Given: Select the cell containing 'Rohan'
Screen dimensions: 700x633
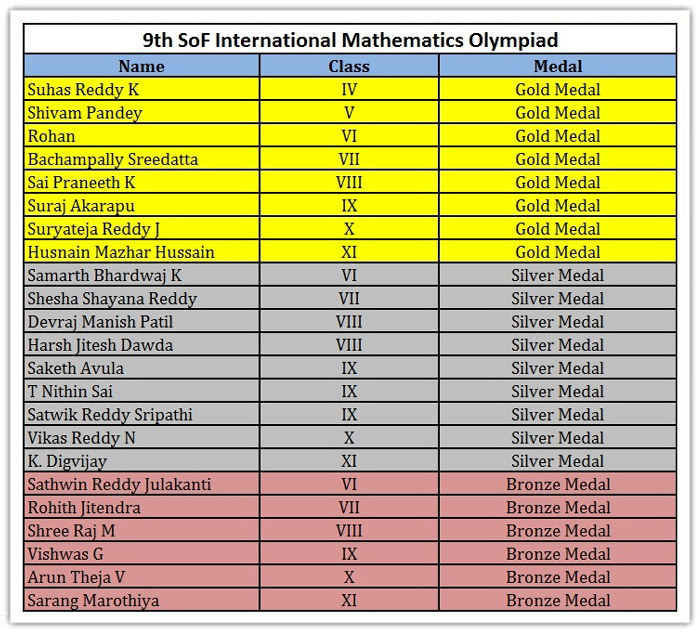Looking at the screenshot, I should 52,136.
